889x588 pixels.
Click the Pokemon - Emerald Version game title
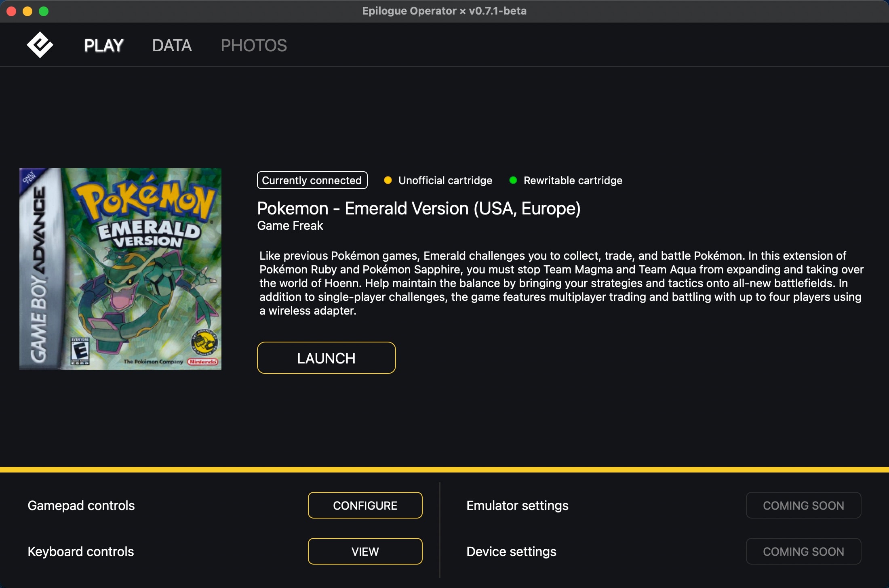419,208
